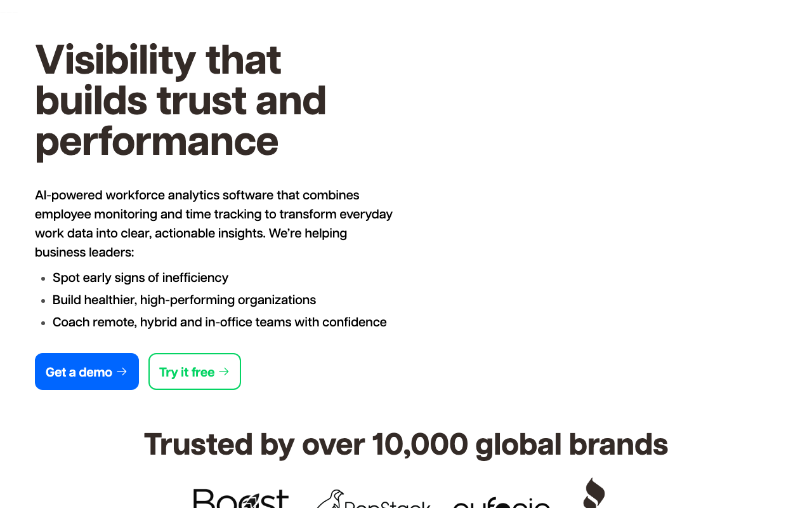
Task: Click "Spot early signs of inefficiency" bullet
Action: tap(140, 277)
